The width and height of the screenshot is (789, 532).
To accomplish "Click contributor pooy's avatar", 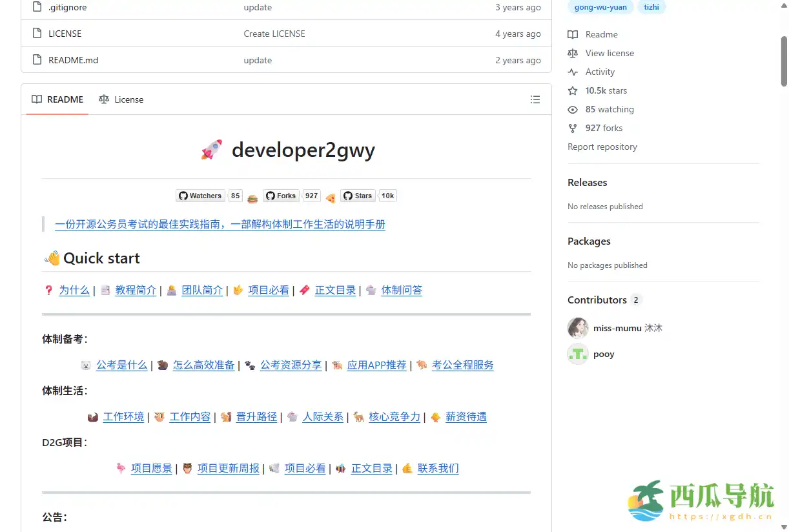I will point(577,354).
